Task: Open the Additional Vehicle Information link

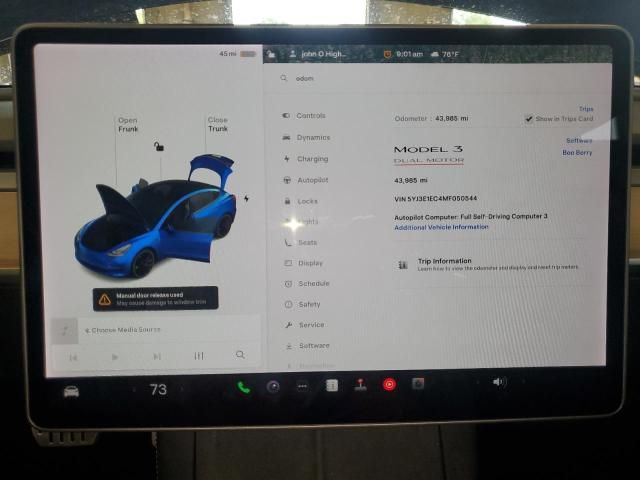Action: click(x=441, y=227)
